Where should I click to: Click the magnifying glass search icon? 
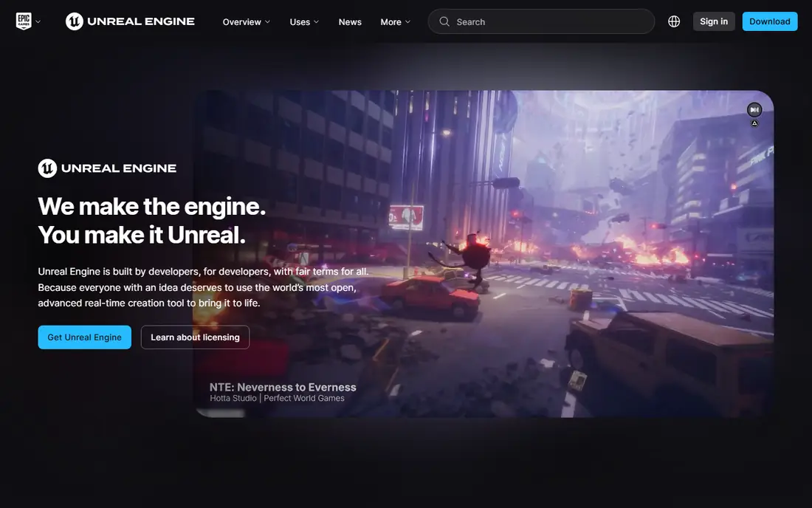click(444, 21)
